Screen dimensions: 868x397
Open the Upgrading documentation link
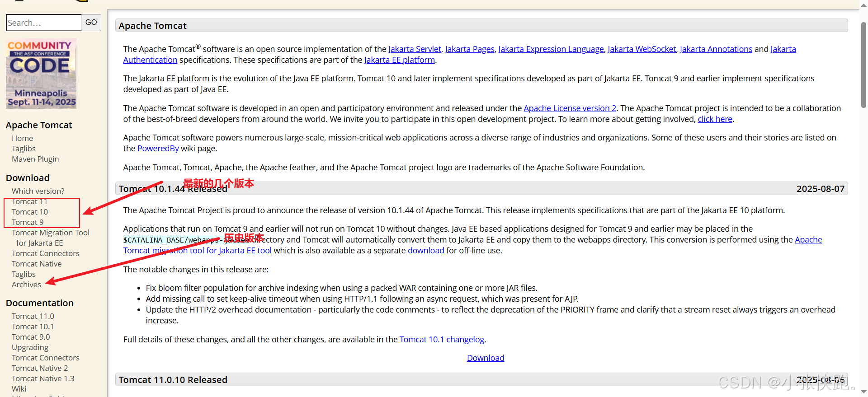30,347
